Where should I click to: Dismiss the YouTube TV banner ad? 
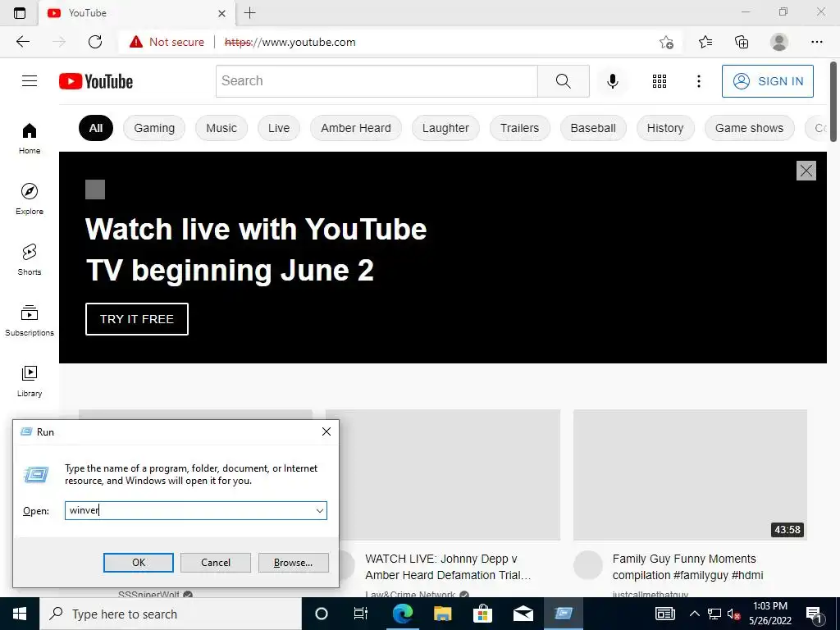tap(806, 171)
